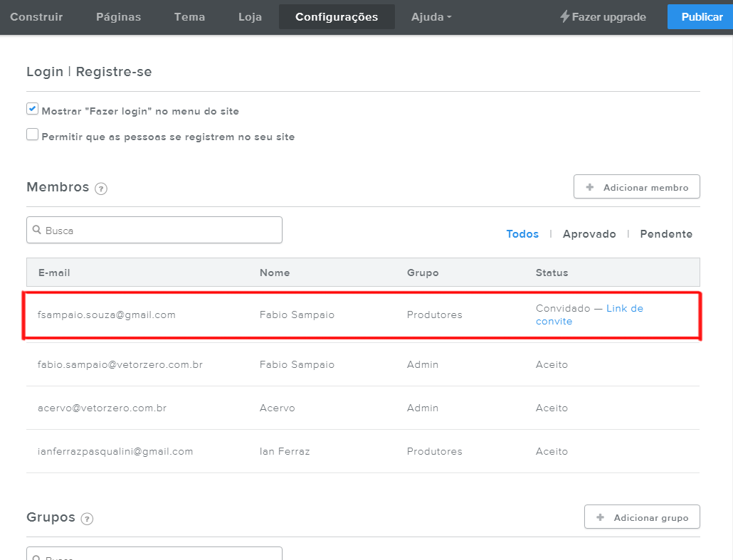Viewport: 733px width, 560px height.
Task: Switch to the Páginas tab
Action: click(x=119, y=17)
